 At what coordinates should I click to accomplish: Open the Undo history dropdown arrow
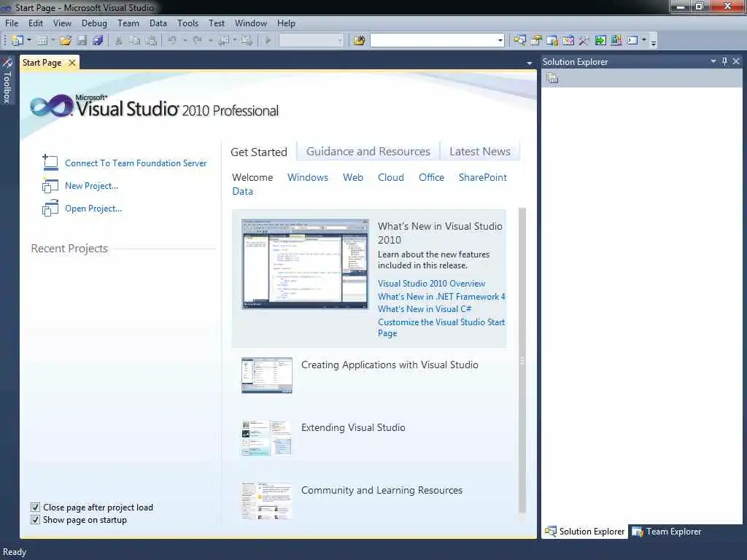[185, 41]
